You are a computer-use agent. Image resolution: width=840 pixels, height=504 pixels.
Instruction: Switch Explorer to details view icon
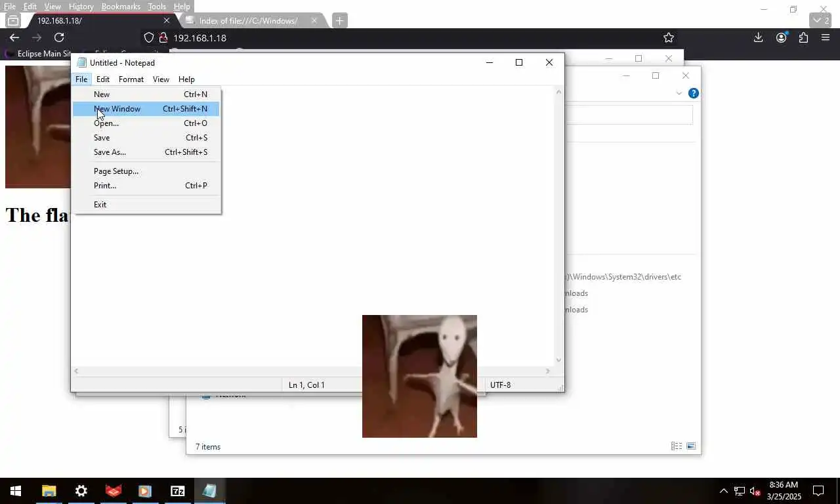(676, 446)
